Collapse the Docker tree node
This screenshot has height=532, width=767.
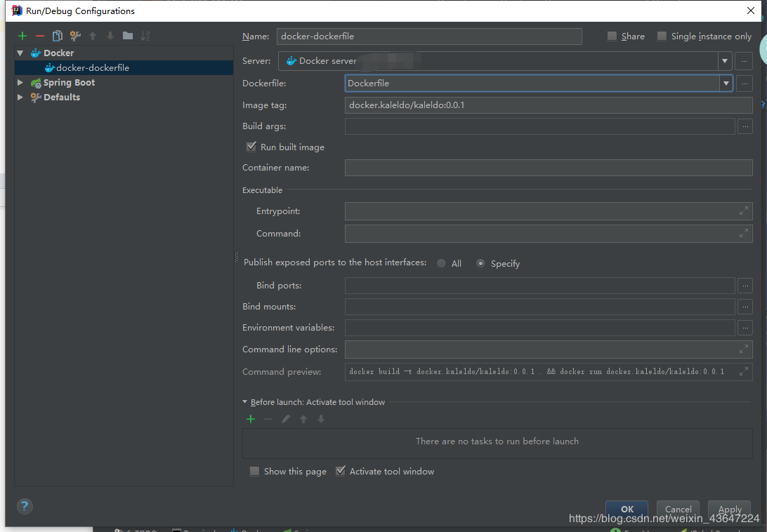pyautogui.click(x=20, y=53)
